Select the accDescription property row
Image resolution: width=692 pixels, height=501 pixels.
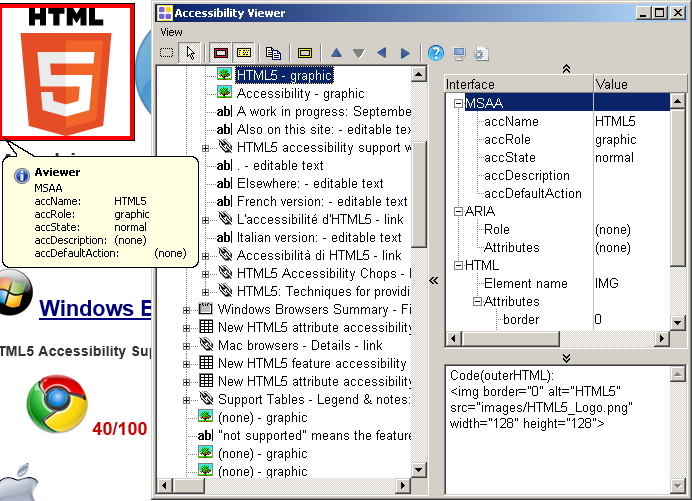(x=558, y=176)
